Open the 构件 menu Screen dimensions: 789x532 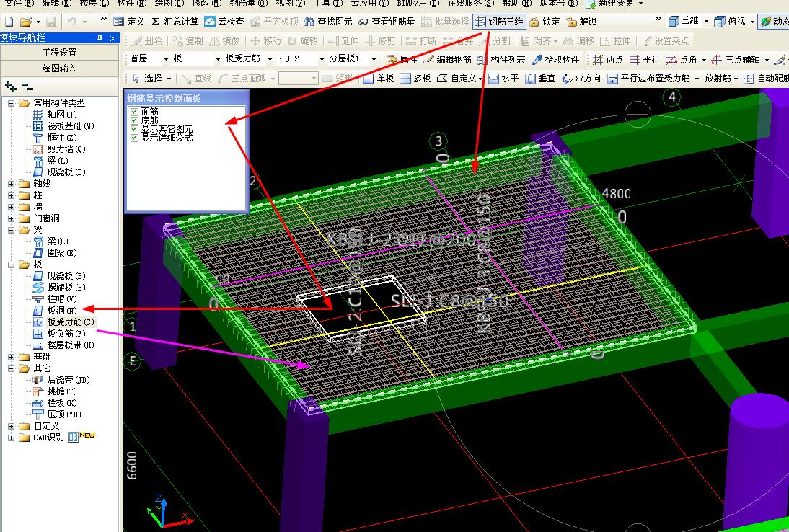pos(131,3)
